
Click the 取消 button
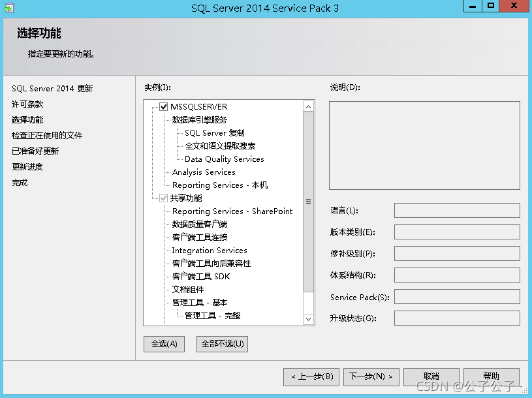point(431,376)
